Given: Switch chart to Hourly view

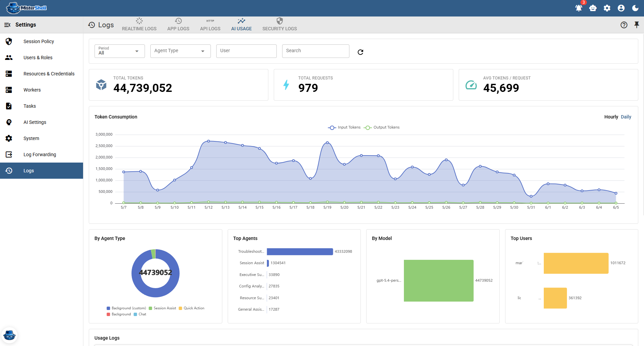Looking at the screenshot, I should tap(611, 117).
